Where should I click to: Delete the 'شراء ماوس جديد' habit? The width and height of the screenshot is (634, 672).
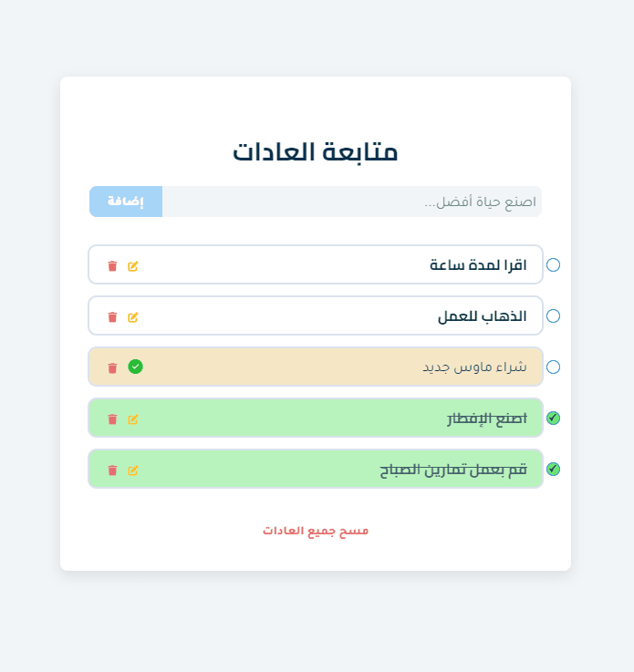coord(112,368)
